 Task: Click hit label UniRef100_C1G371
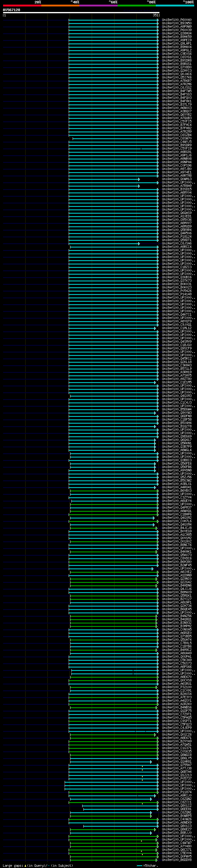(x=176, y=748)
